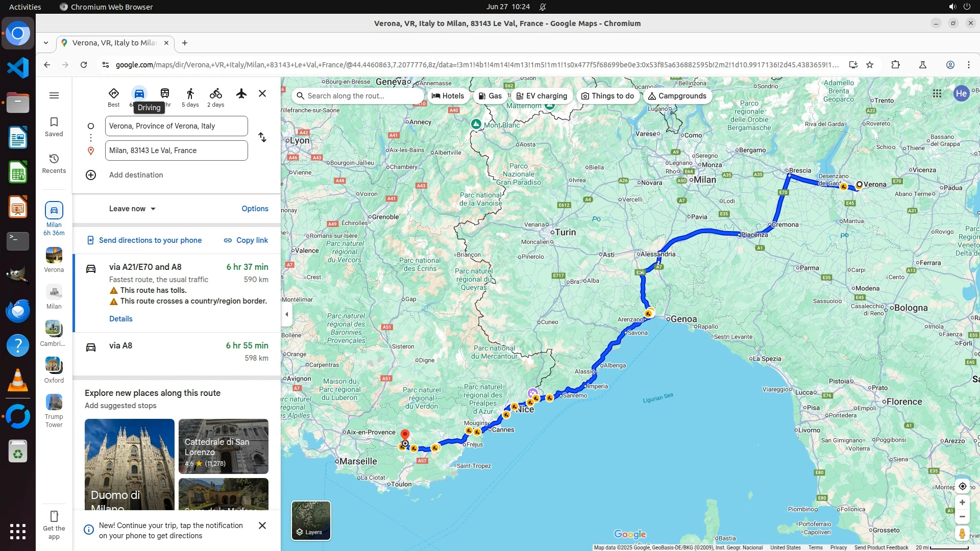The width and height of the screenshot is (980, 551).
Task: Select the Flights travel mode icon
Action: coord(241,94)
